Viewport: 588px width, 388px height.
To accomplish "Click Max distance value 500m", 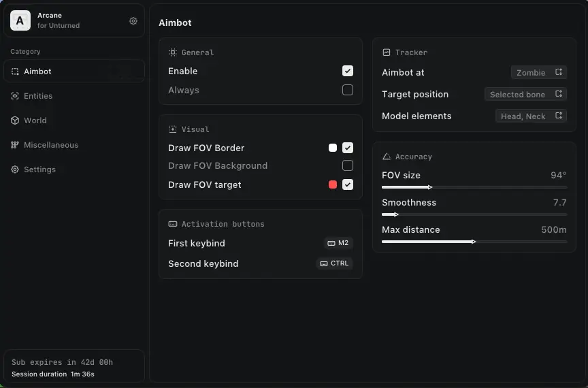I will [x=554, y=229].
